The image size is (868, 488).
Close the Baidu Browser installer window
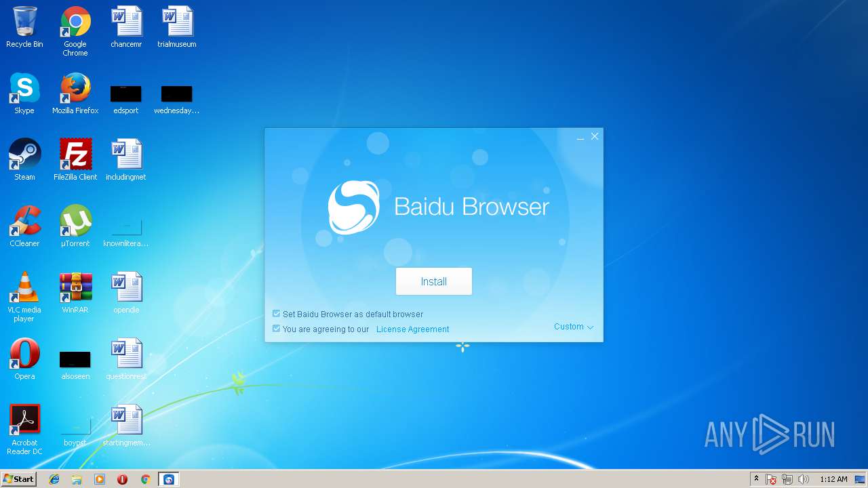595,136
